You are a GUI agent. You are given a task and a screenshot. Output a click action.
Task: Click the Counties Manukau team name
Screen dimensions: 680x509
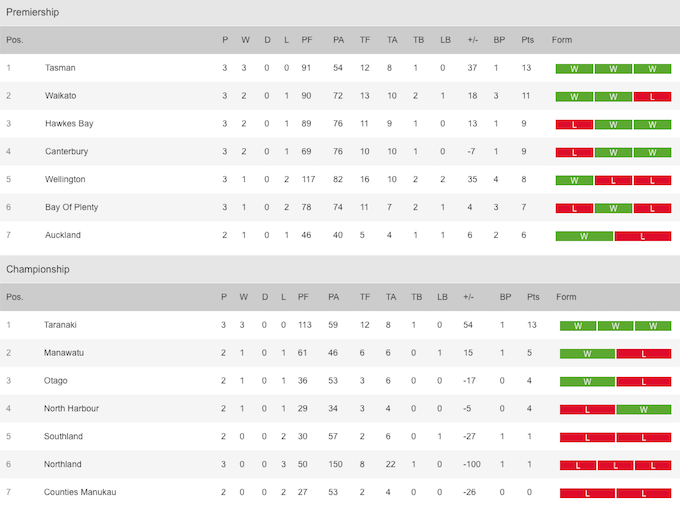pyautogui.click(x=80, y=492)
